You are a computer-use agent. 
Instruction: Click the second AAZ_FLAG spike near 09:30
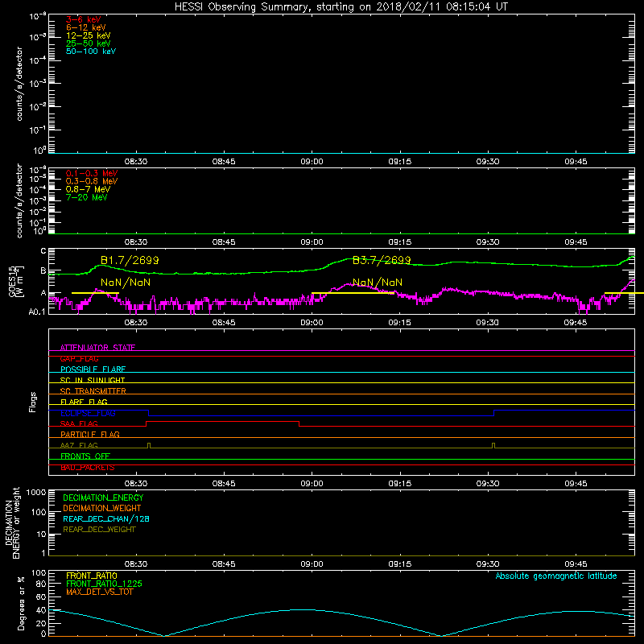493,445
